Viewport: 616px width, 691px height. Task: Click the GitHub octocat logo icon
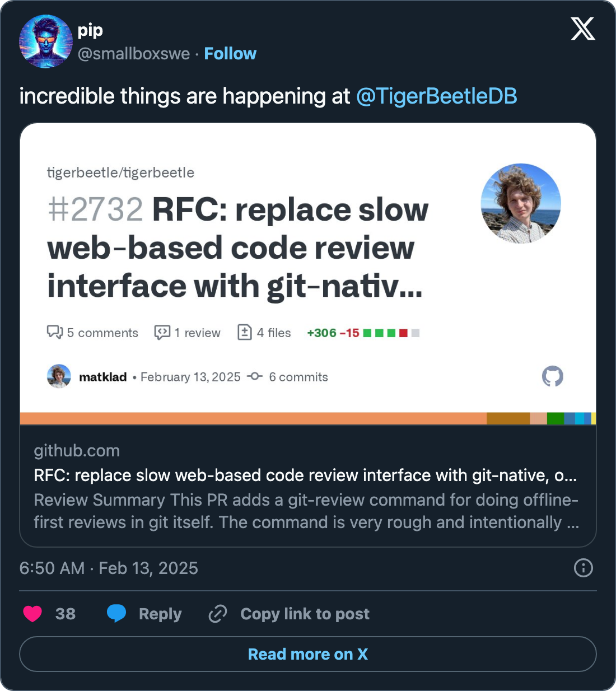coord(552,376)
